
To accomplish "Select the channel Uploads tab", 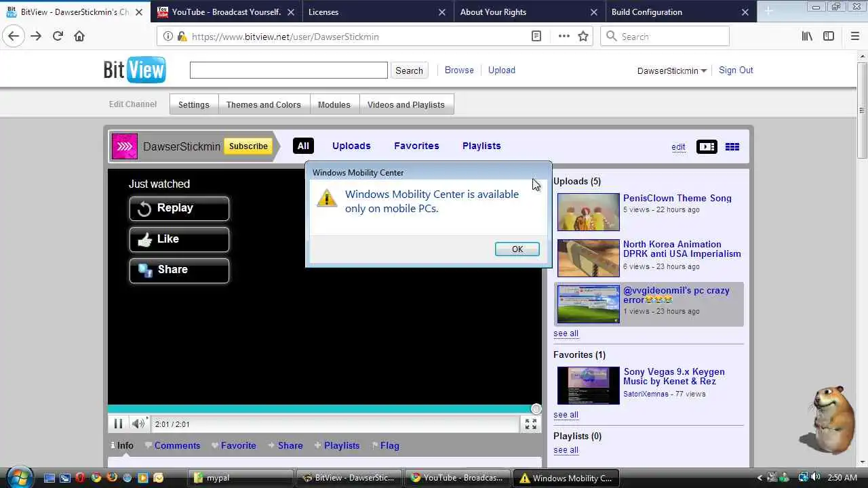I will click(351, 146).
